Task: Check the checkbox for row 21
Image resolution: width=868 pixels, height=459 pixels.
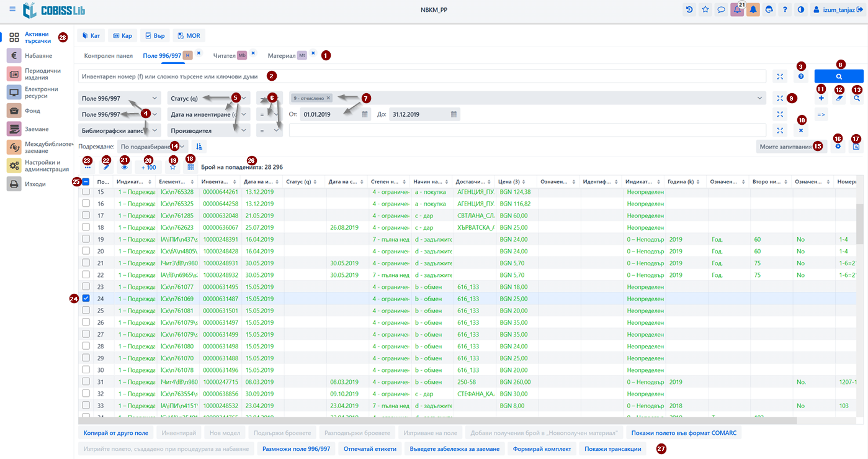Action: (86, 263)
